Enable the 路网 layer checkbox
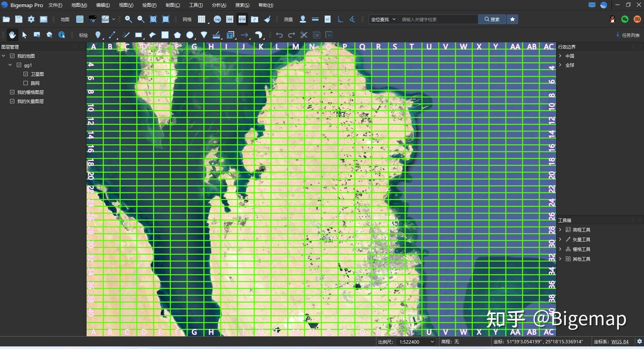 25,83
